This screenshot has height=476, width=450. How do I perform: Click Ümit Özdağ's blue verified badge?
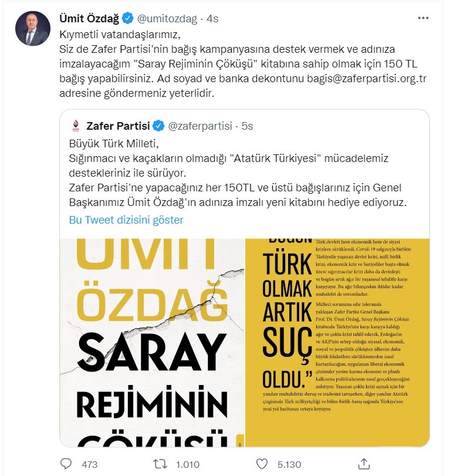coord(128,18)
